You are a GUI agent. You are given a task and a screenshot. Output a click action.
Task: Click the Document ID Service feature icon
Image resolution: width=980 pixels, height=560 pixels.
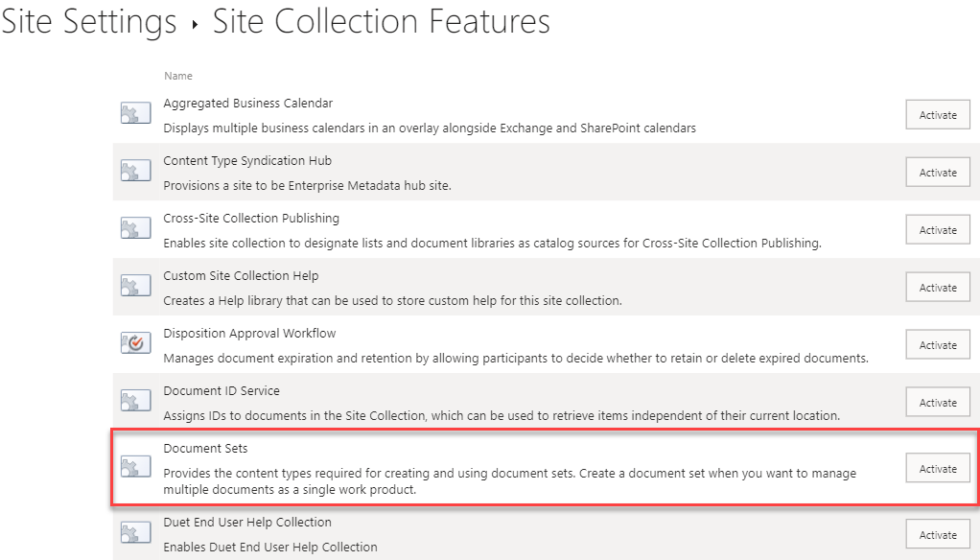coord(134,401)
